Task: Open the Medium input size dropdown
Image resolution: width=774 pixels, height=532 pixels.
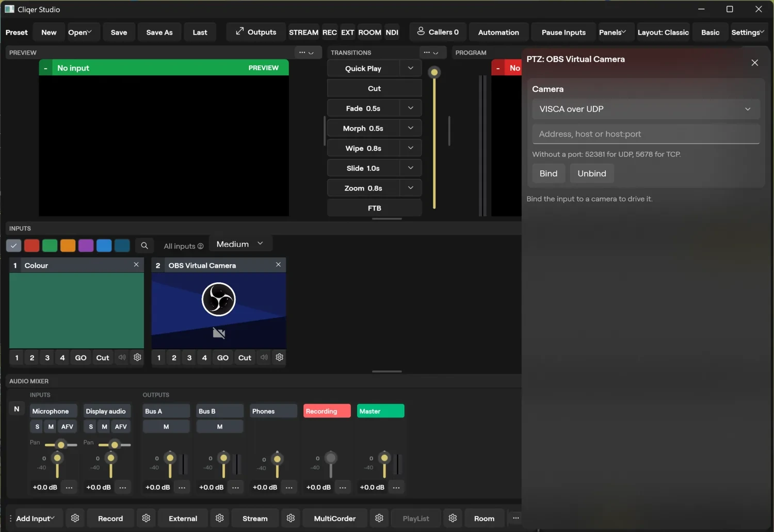Action: (x=240, y=244)
